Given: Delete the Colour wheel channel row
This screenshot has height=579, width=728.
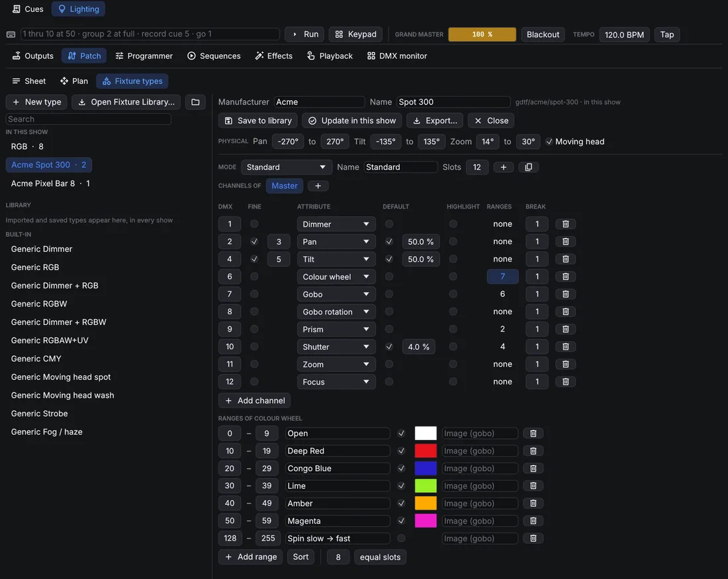Looking at the screenshot, I should tap(565, 277).
